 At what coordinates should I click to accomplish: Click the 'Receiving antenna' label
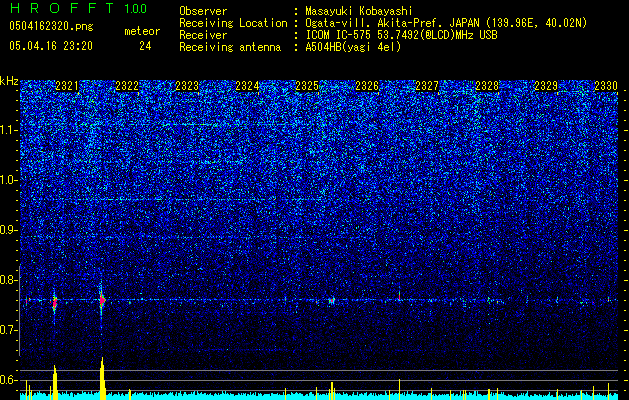(230, 47)
